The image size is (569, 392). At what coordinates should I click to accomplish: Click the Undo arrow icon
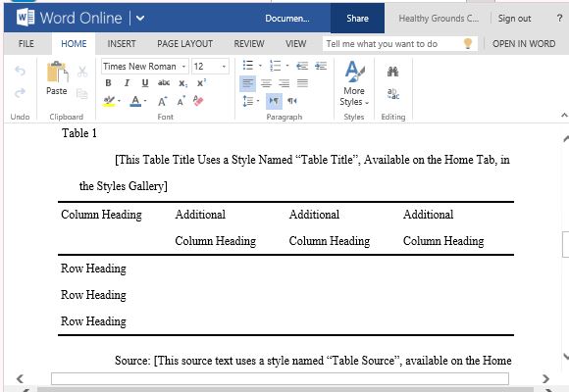click(20, 71)
